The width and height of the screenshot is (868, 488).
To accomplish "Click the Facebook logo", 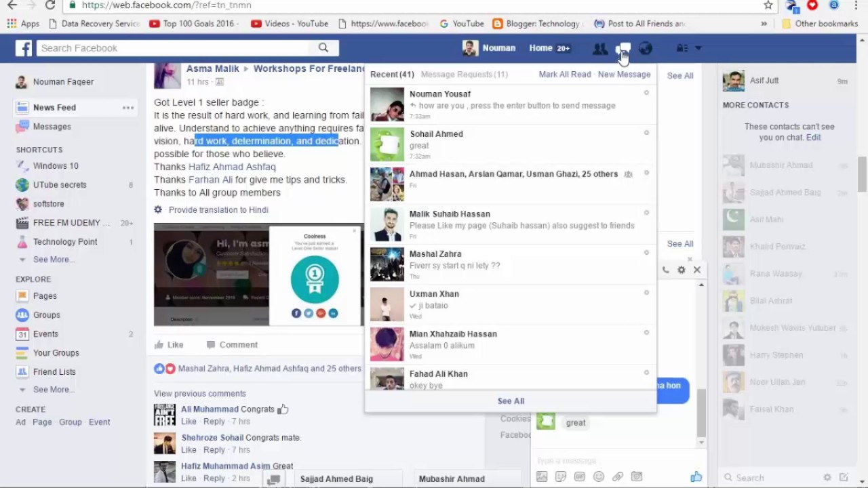I will (24, 48).
